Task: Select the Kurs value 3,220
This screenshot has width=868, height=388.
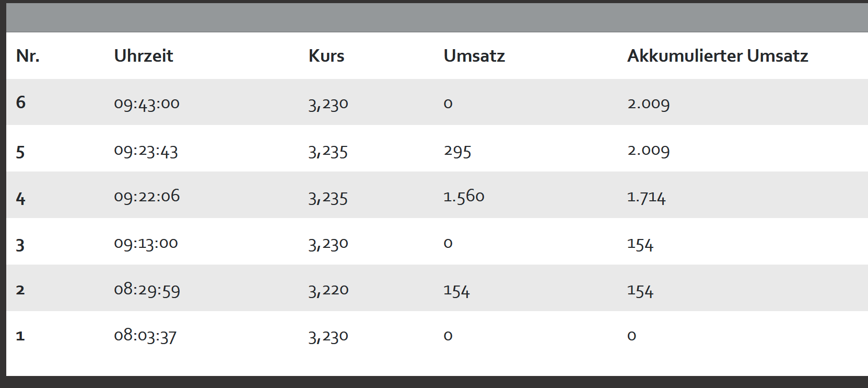Action: click(x=329, y=290)
